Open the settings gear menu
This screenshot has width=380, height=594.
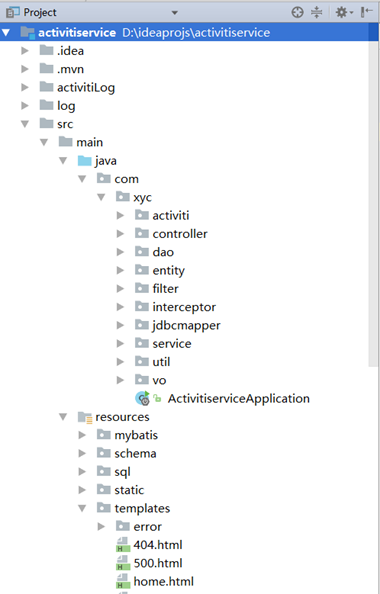pyautogui.click(x=344, y=13)
